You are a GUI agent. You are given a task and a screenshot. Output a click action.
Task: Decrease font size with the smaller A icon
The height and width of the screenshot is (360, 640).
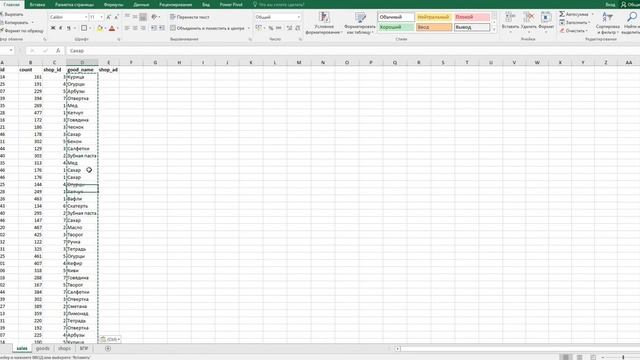tap(116, 17)
